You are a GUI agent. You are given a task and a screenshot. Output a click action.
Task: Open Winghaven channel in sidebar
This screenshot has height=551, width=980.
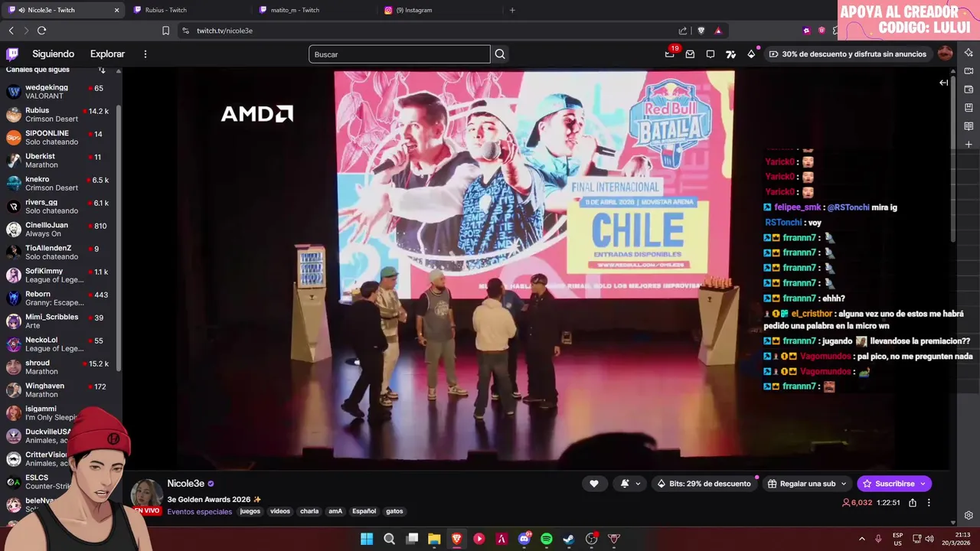(x=60, y=390)
